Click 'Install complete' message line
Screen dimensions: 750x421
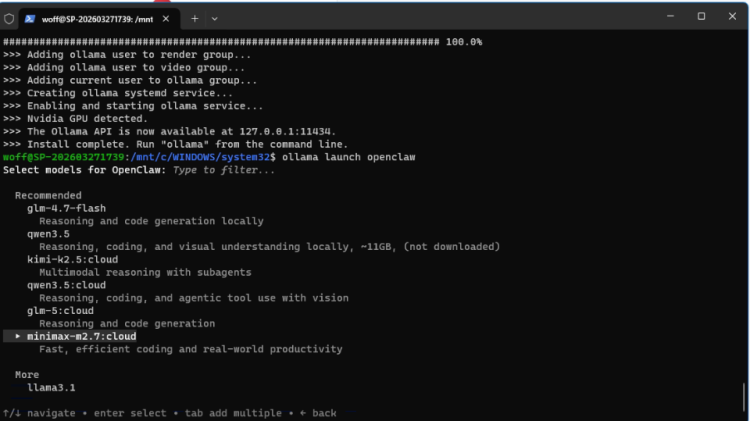point(176,144)
